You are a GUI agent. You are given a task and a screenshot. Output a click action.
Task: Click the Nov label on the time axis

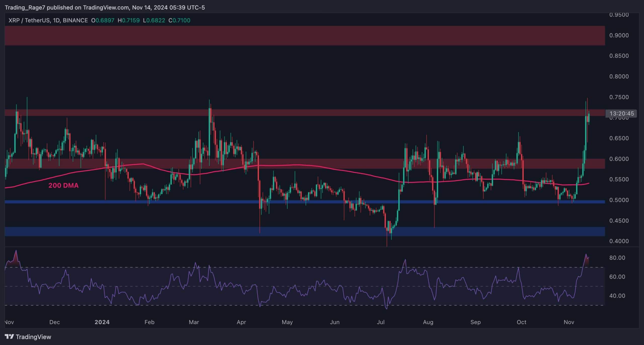pyautogui.click(x=569, y=322)
